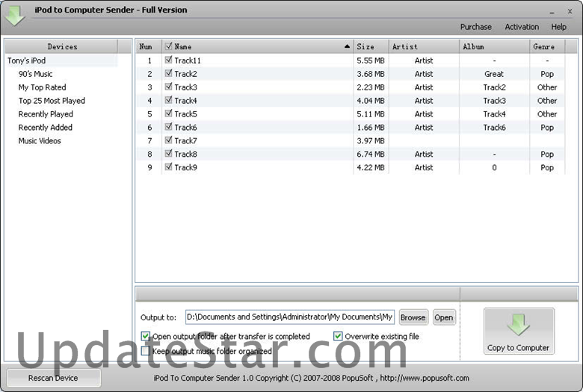Click the Great album cell
583x392 pixels.
pyautogui.click(x=494, y=74)
